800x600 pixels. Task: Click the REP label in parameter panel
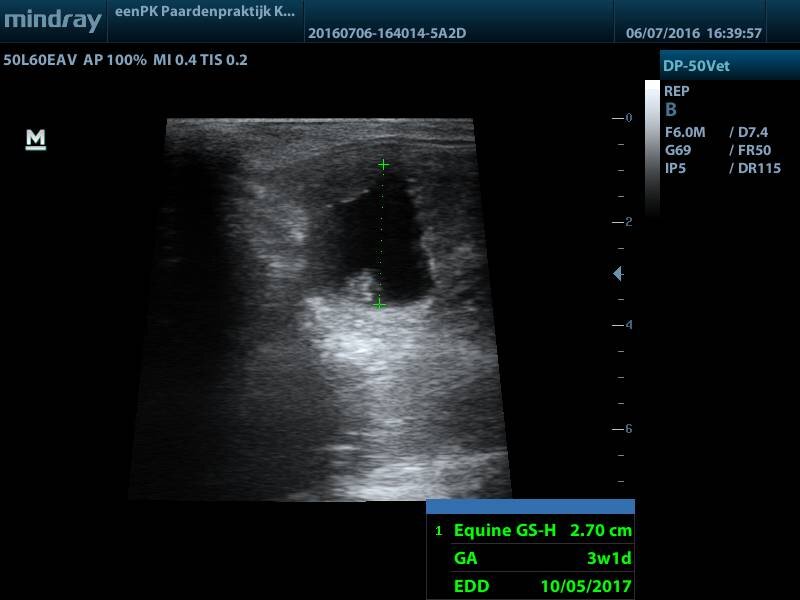click(677, 91)
